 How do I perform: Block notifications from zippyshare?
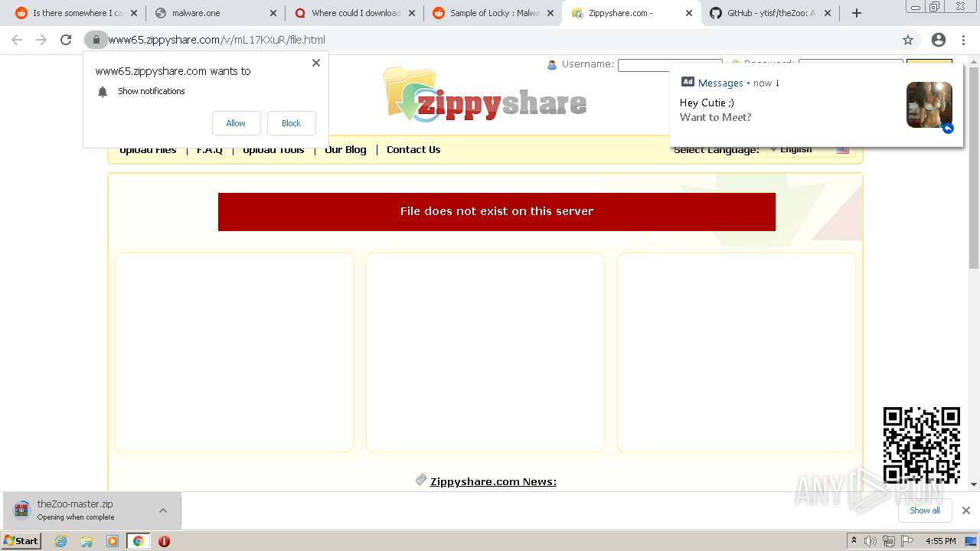pos(291,123)
